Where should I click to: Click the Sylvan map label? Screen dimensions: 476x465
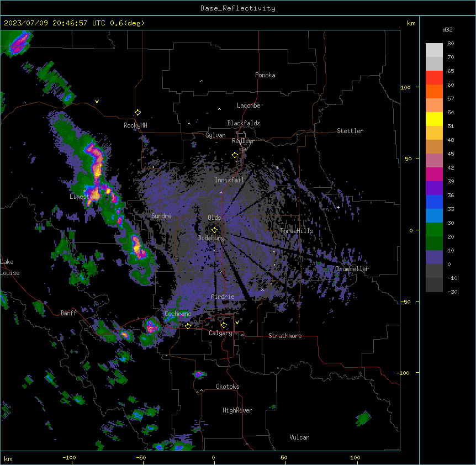click(x=215, y=135)
